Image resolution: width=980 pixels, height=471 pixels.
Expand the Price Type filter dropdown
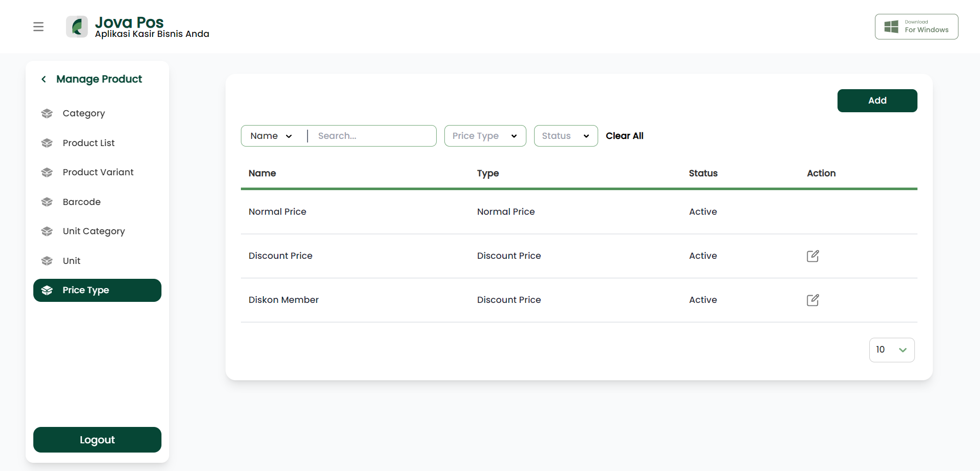coord(485,136)
